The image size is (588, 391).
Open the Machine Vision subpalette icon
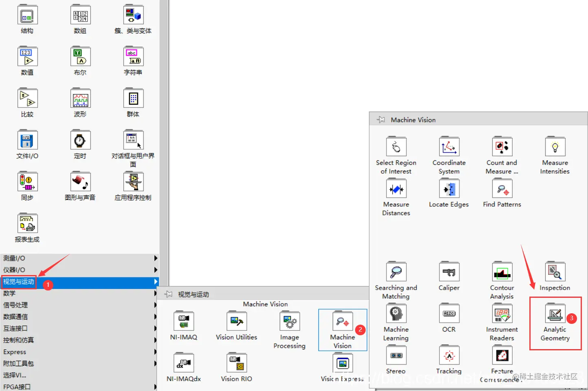pyautogui.click(x=342, y=321)
